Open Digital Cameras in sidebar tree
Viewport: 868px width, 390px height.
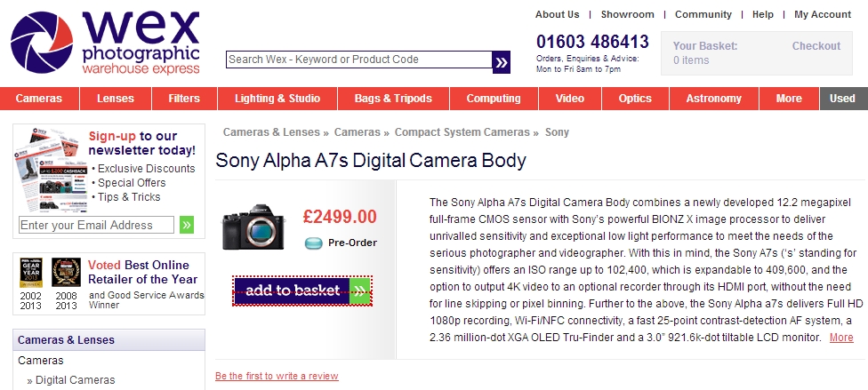tap(75, 380)
